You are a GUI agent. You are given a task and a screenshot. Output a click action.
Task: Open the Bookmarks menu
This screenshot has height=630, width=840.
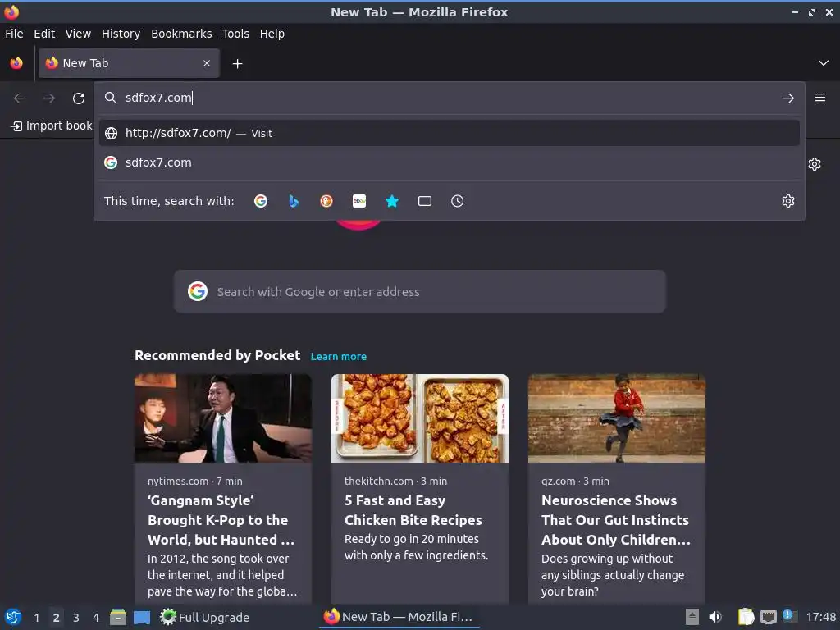pyautogui.click(x=181, y=34)
